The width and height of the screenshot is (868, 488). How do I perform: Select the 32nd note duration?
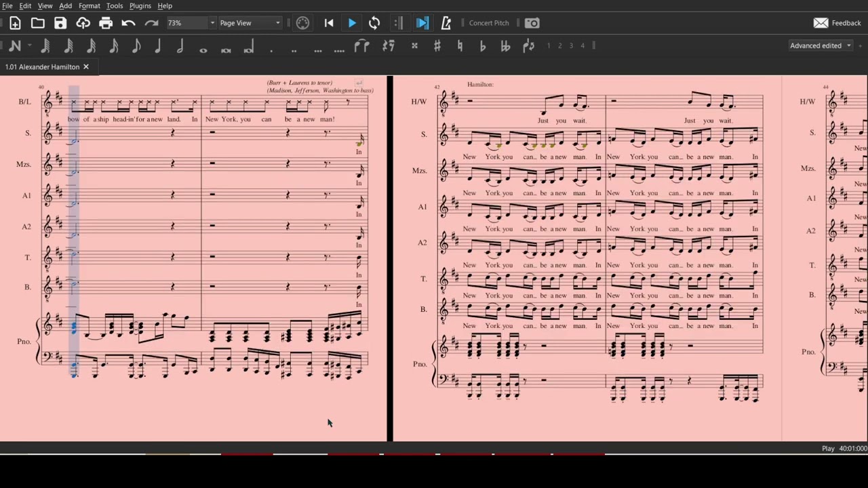point(91,46)
